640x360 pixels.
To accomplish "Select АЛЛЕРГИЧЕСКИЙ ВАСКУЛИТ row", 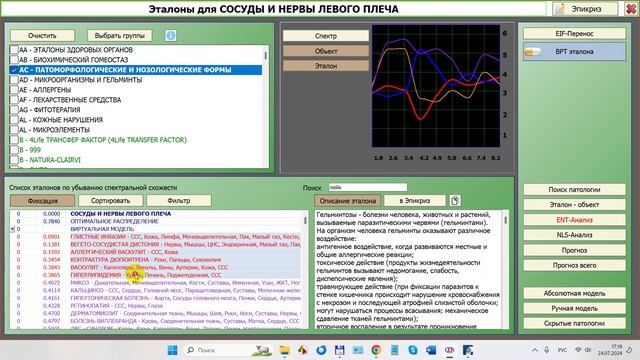I will tap(156, 252).
